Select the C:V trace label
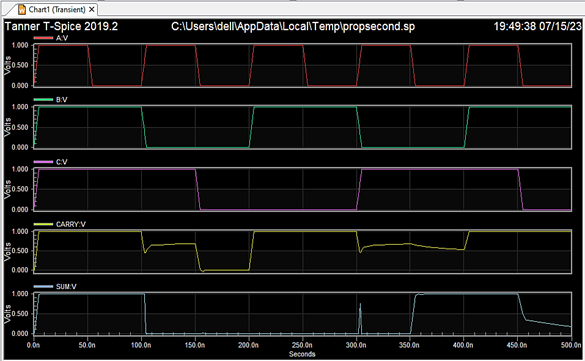585x361 pixels. (62, 162)
